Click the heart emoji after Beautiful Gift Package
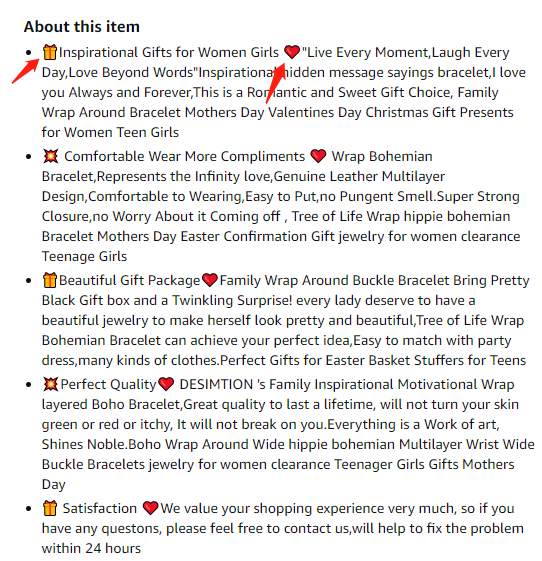Screen dimensions: 542x561 pos(210,280)
